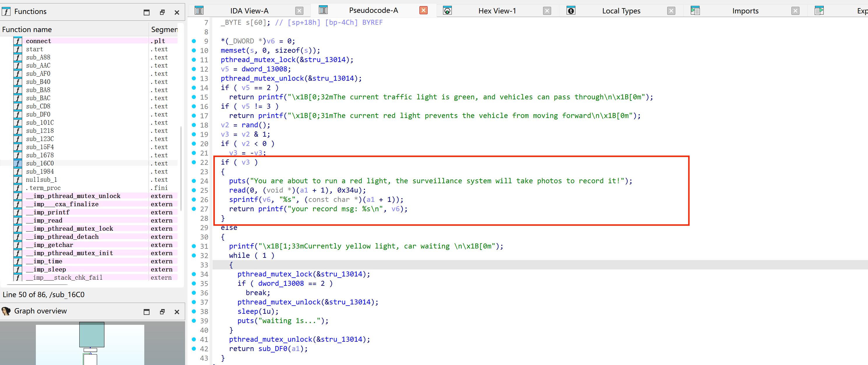Click stru_13014 in pthread_mutex_lock line 11
This screenshot has height=365, width=868.
tap(324, 60)
